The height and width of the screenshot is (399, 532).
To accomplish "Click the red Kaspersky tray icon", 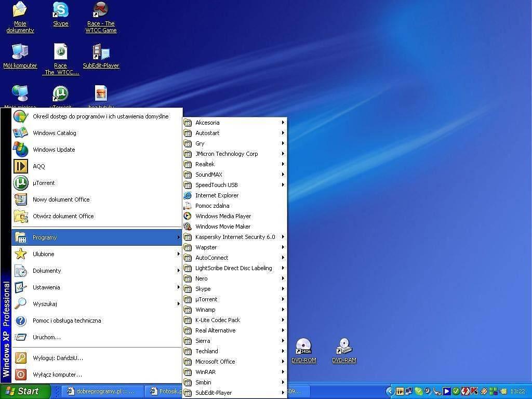I will 474,391.
